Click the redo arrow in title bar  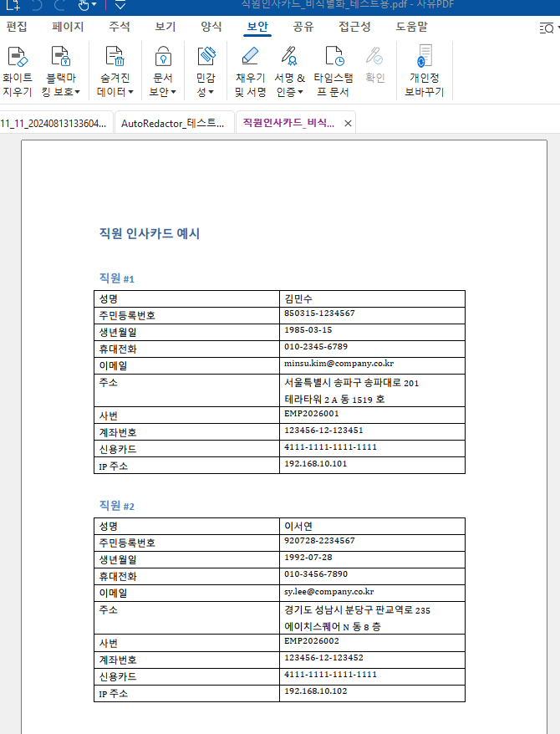(59, 5)
